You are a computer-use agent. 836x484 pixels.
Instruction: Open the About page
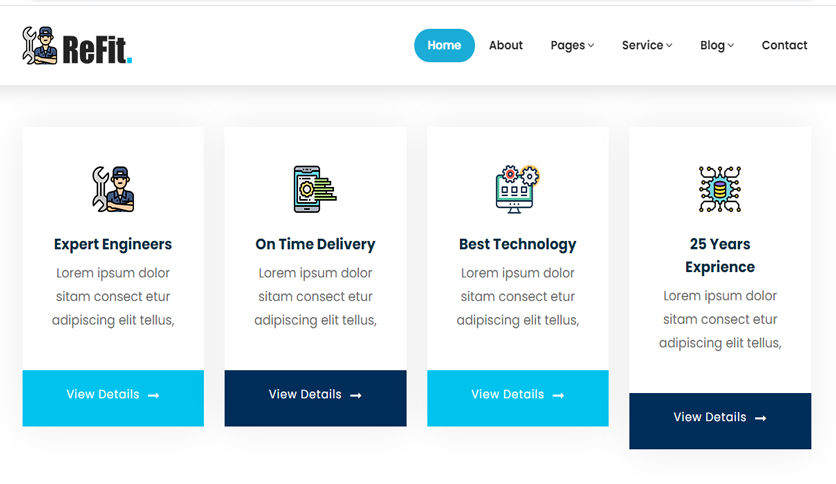pyautogui.click(x=506, y=45)
